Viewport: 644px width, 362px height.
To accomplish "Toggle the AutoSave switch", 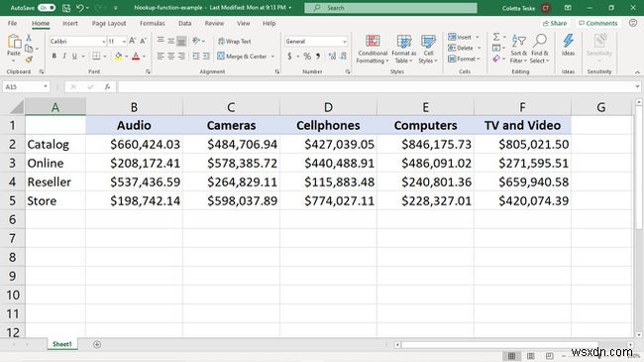I will tap(47, 8).
